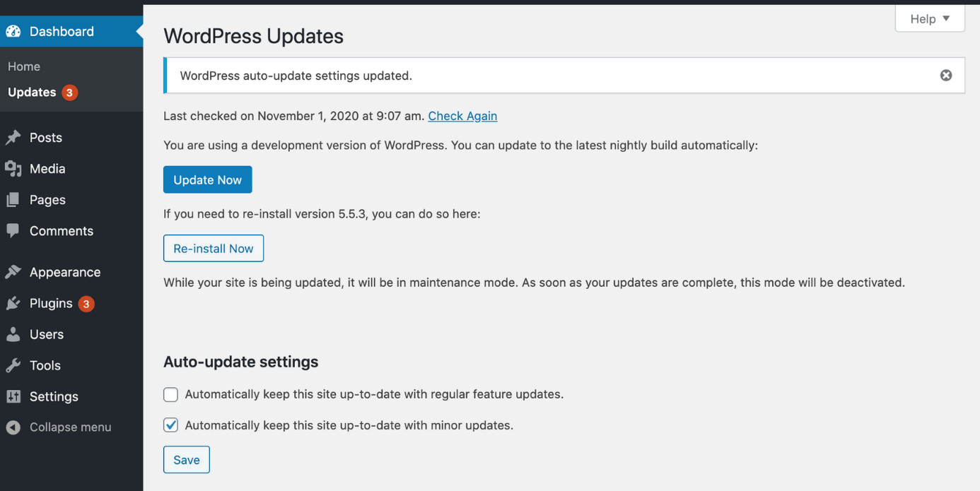
Task: Click the Plugins plug icon
Action: click(13, 303)
